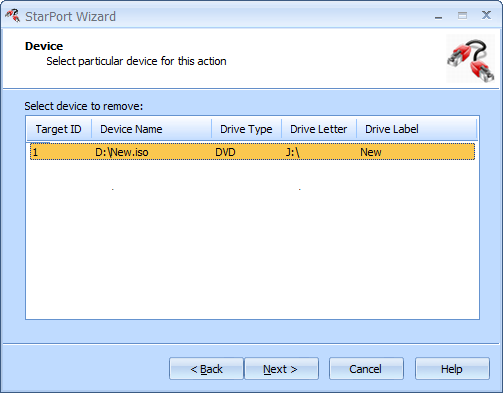The width and height of the screenshot is (503, 393).
Task: Sort by Device Name column header
Action: click(151, 129)
